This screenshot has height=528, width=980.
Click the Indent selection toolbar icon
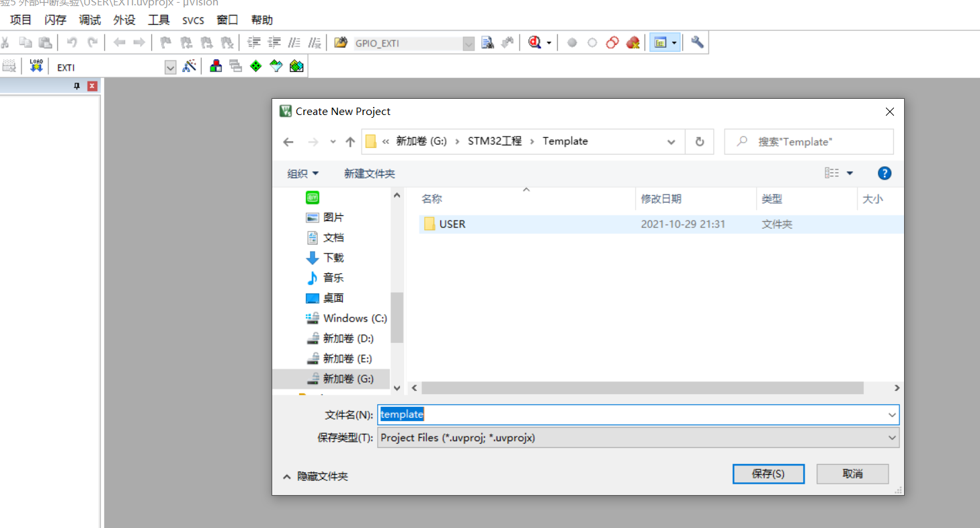(254, 42)
